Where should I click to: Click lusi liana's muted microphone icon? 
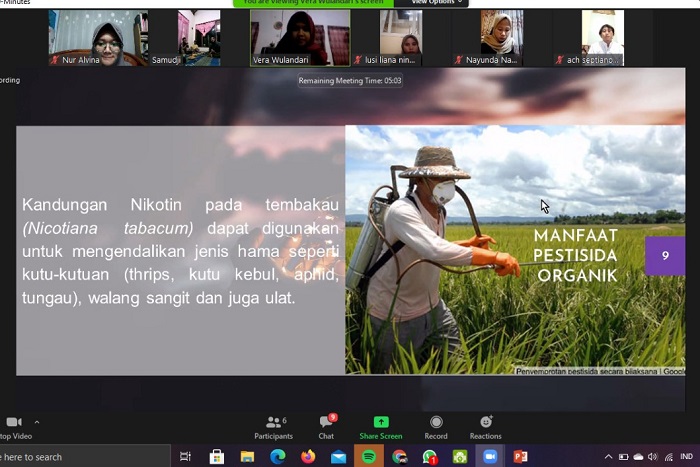pos(358,60)
